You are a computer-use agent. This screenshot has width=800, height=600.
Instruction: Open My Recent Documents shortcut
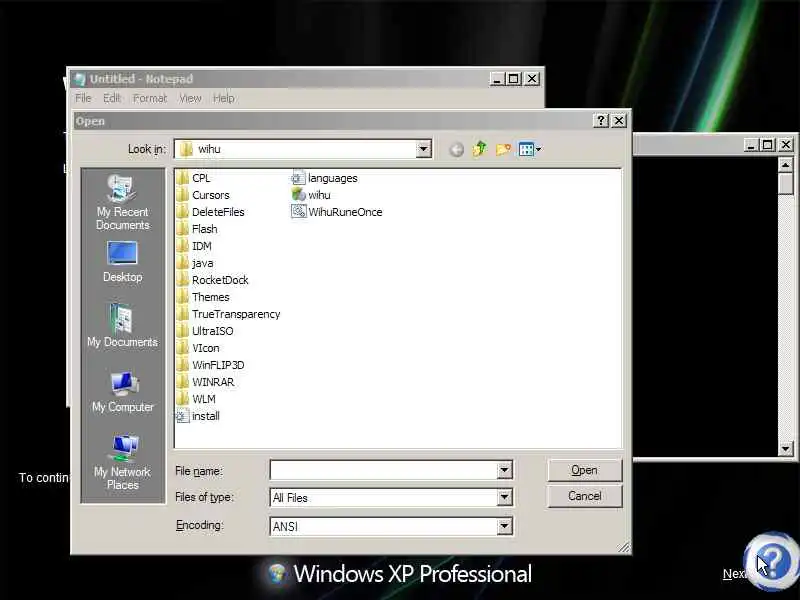click(x=122, y=202)
